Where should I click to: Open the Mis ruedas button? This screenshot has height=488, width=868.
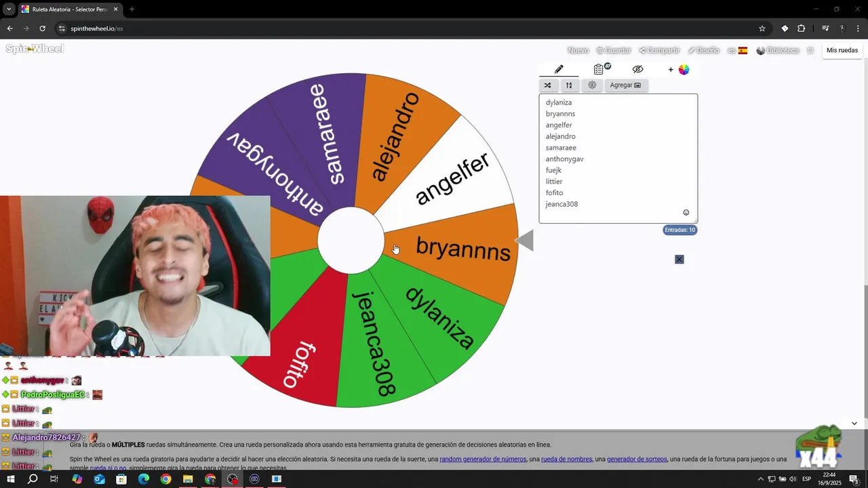pos(842,50)
